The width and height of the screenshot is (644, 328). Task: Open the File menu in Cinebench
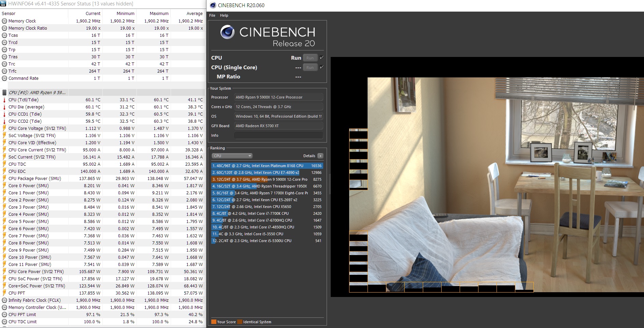[x=212, y=15]
